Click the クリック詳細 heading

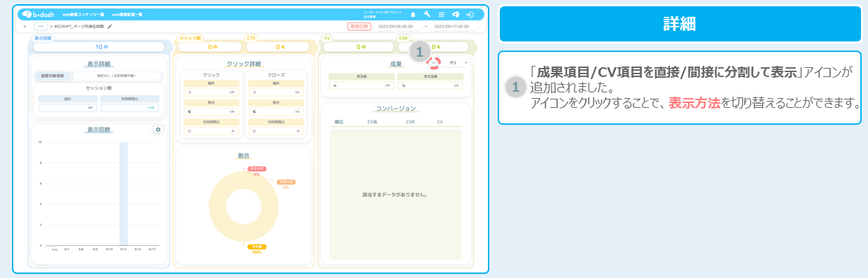coord(243,64)
